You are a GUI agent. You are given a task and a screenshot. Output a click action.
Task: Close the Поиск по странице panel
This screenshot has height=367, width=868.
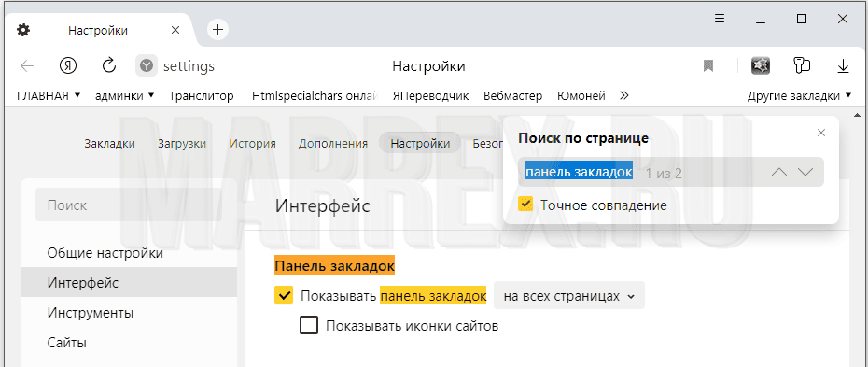(821, 133)
